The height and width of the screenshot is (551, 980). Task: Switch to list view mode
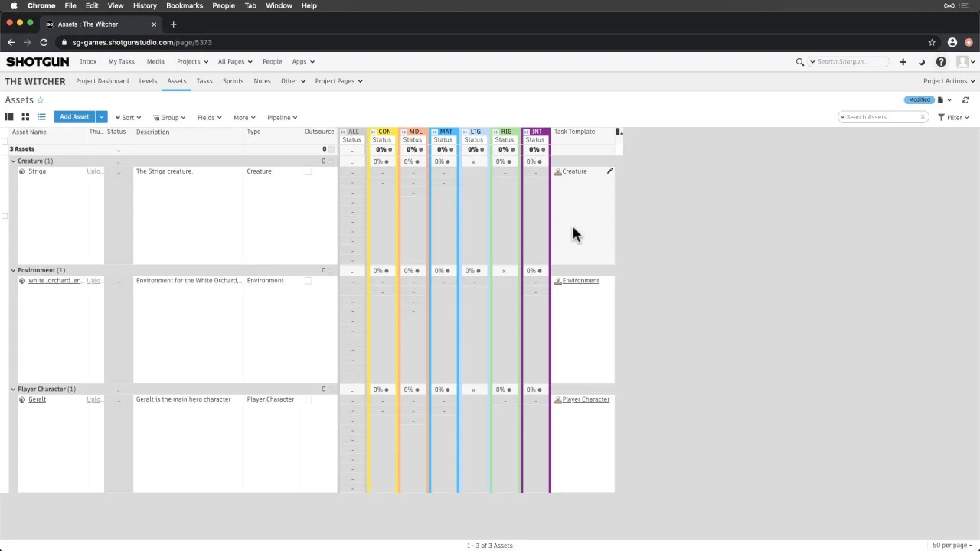(x=41, y=117)
